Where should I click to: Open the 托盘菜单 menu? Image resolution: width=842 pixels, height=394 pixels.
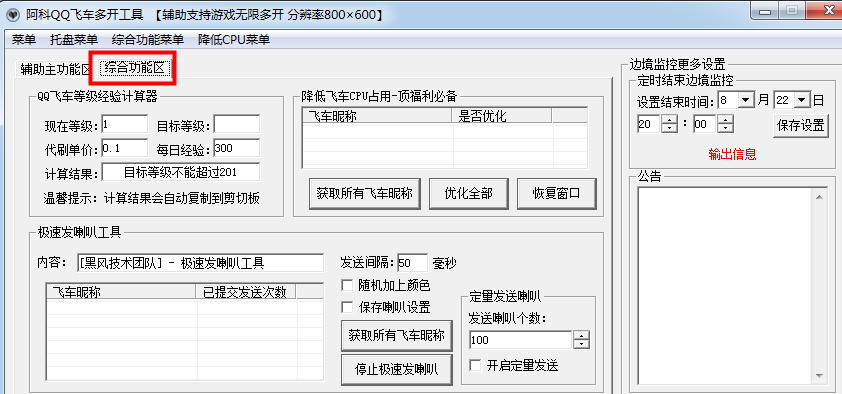pos(74,39)
